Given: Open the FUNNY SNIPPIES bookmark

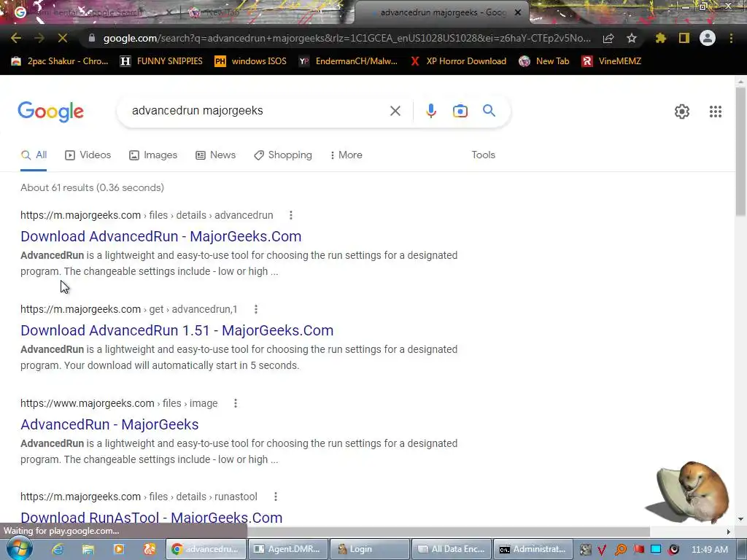Looking at the screenshot, I should pos(161,61).
